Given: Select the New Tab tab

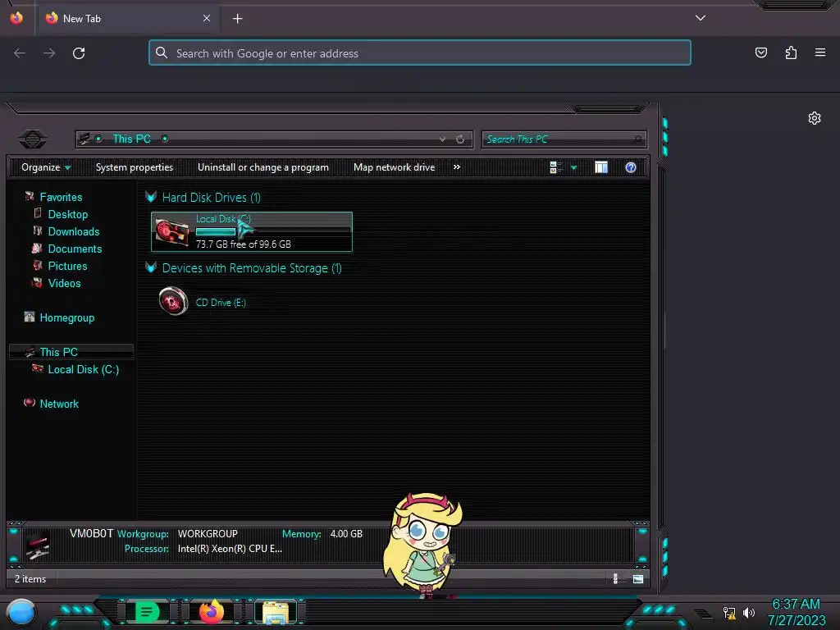Looking at the screenshot, I should point(127,19).
